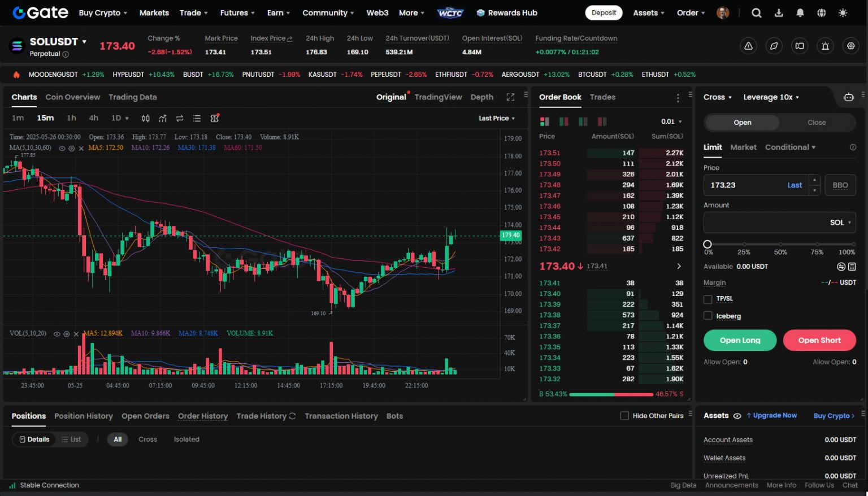Switch to Trades tab

602,97
